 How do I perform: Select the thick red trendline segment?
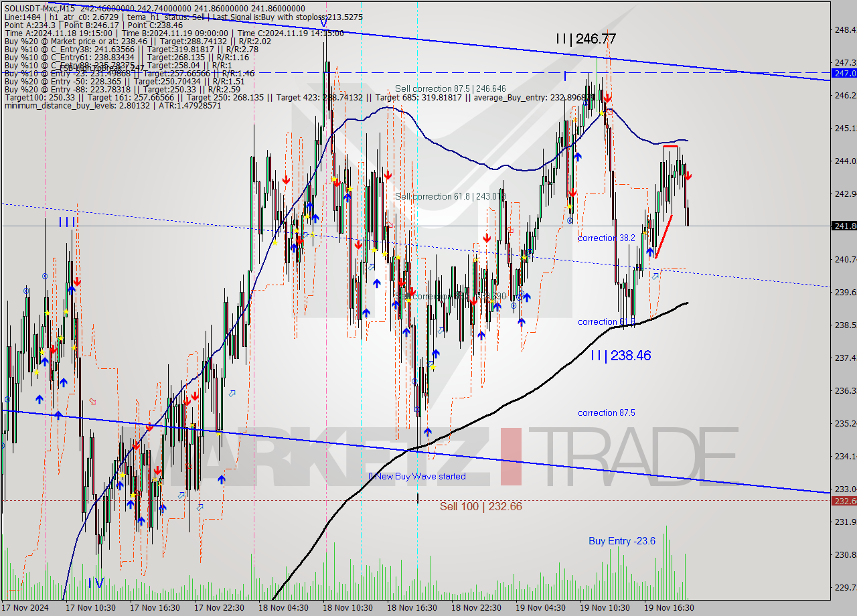pyautogui.click(x=664, y=237)
